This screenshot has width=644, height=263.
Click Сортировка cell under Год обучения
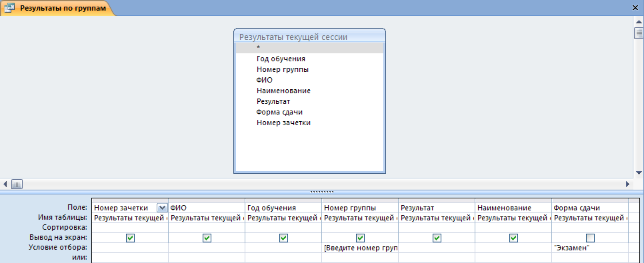pos(283,227)
